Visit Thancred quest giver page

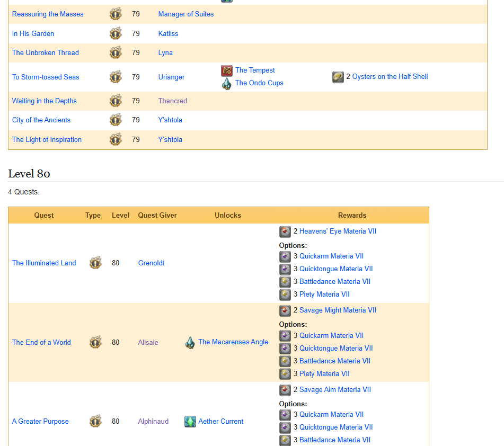coord(173,101)
